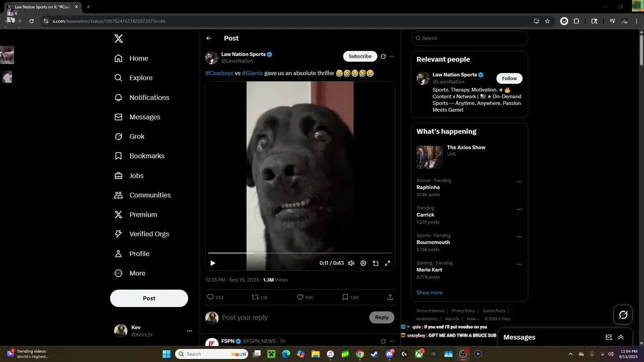Click the Verified Orgs lightning icon
644x362 pixels.
(118, 234)
